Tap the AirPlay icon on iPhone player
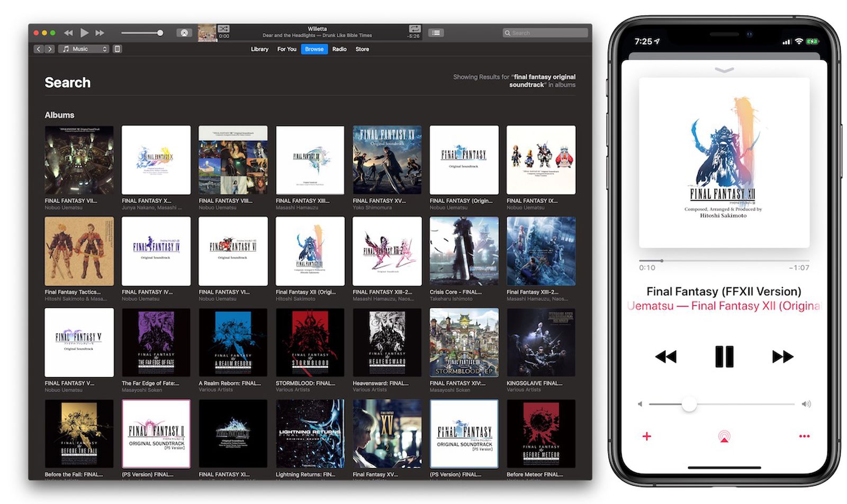847x504 pixels. pos(724,437)
